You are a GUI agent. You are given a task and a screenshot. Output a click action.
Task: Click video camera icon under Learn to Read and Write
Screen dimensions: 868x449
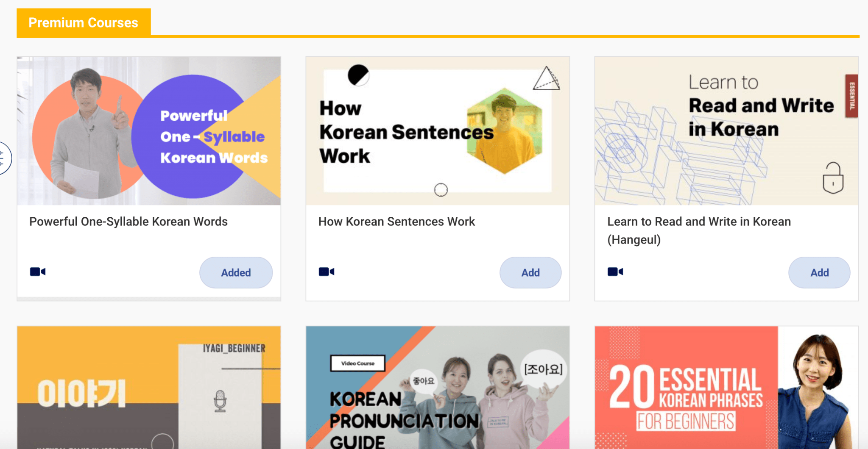[x=615, y=272]
